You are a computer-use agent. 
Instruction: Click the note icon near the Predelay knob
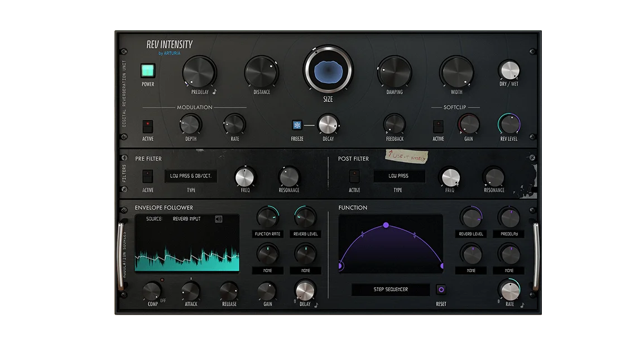[x=215, y=92]
